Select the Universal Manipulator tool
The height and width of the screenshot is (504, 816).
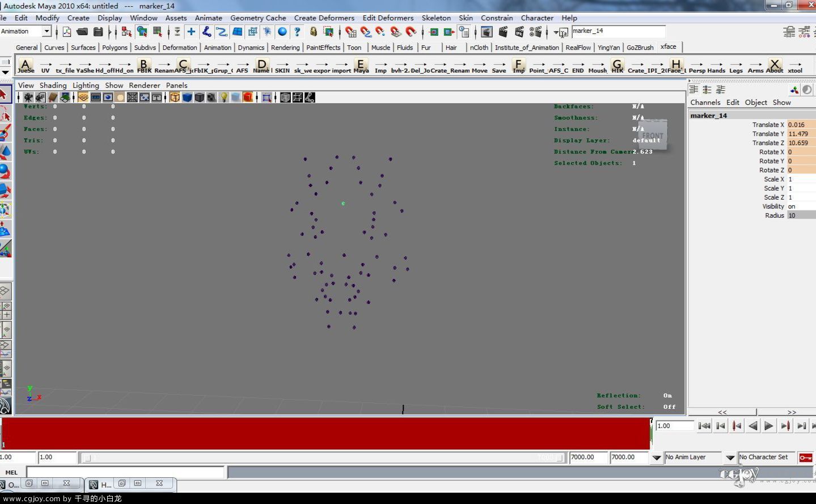point(5,209)
